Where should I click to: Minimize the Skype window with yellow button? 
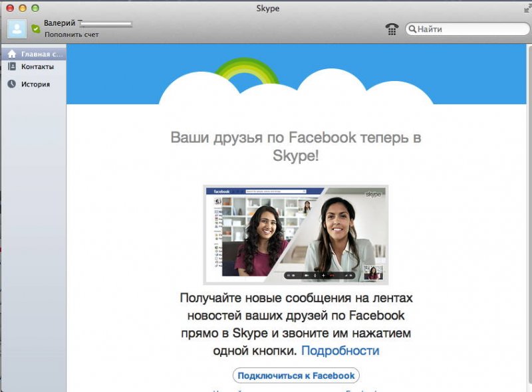[23, 8]
